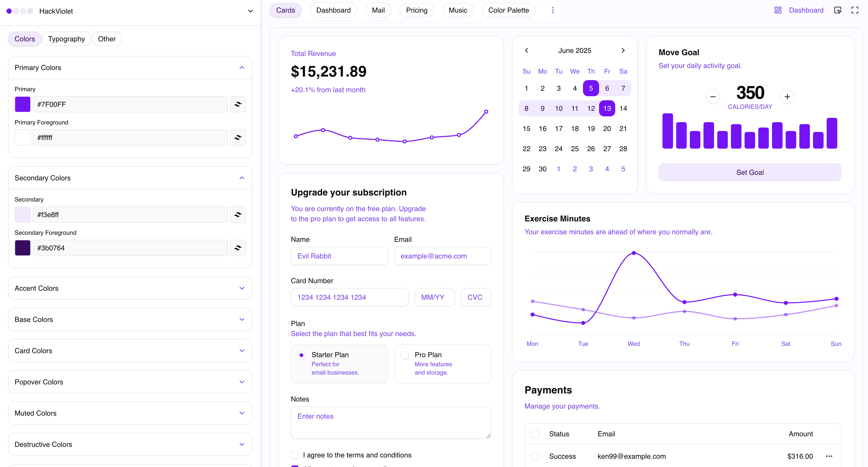
Task: Check the agree to terms checkbox
Action: (x=295, y=455)
